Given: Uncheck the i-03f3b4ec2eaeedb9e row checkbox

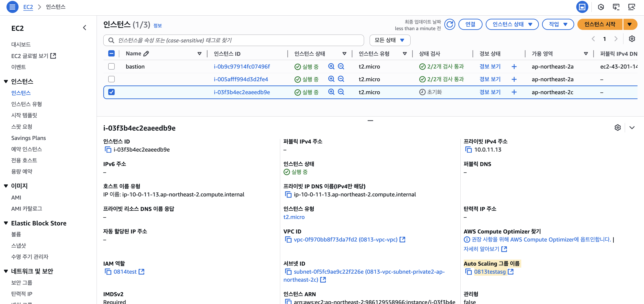Looking at the screenshot, I should [x=111, y=92].
